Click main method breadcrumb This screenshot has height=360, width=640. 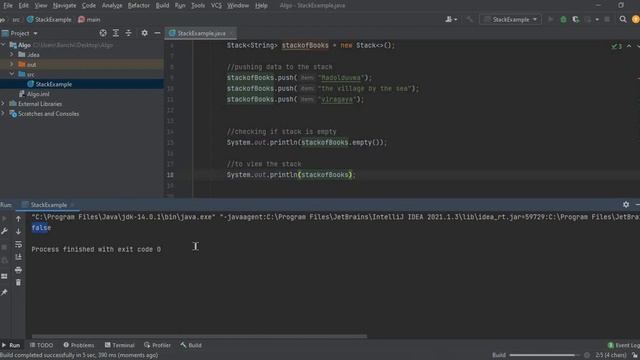(89, 19)
